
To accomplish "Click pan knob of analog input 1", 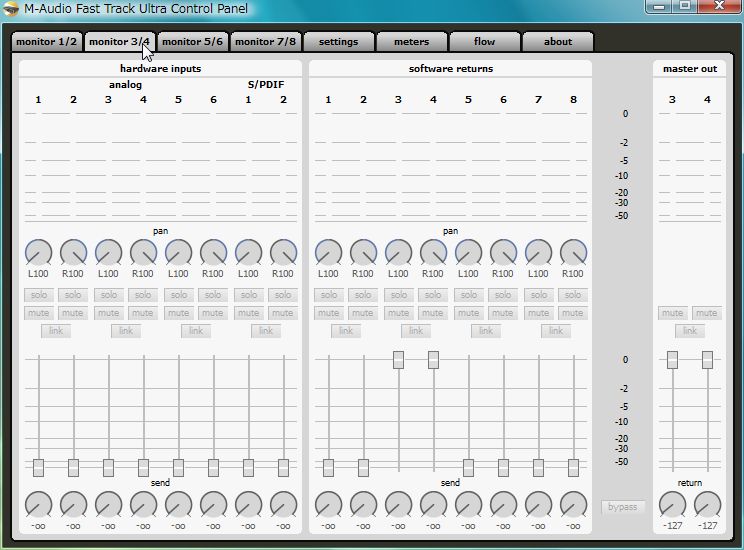I will pyautogui.click(x=38, y=252).
